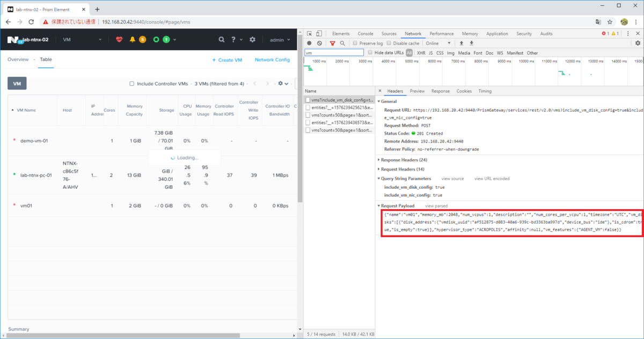The image size is (644, 339).
Task: Click the Create VM link
Action: pos(227,60)
